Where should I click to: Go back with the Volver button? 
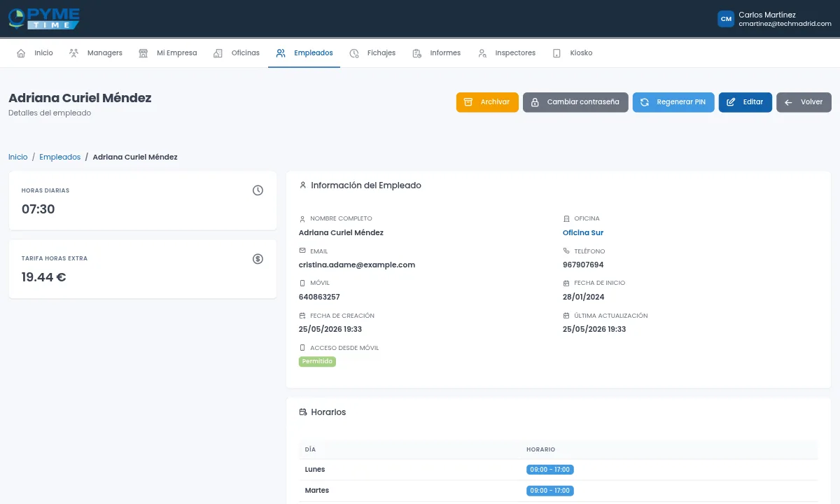pos(804,102)
